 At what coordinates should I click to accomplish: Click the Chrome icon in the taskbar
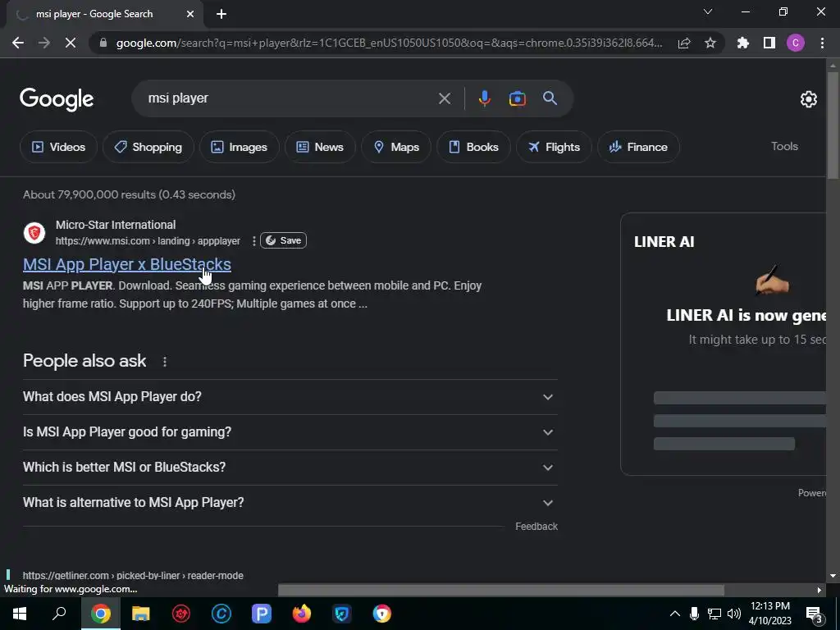point(101,614)
